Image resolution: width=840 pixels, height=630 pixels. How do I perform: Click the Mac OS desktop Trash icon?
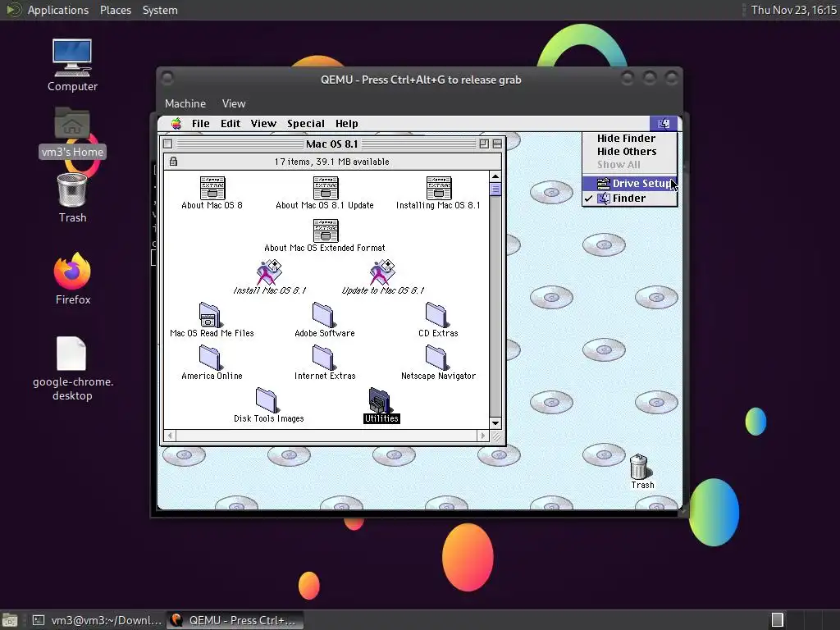click(x=638, y=467)
